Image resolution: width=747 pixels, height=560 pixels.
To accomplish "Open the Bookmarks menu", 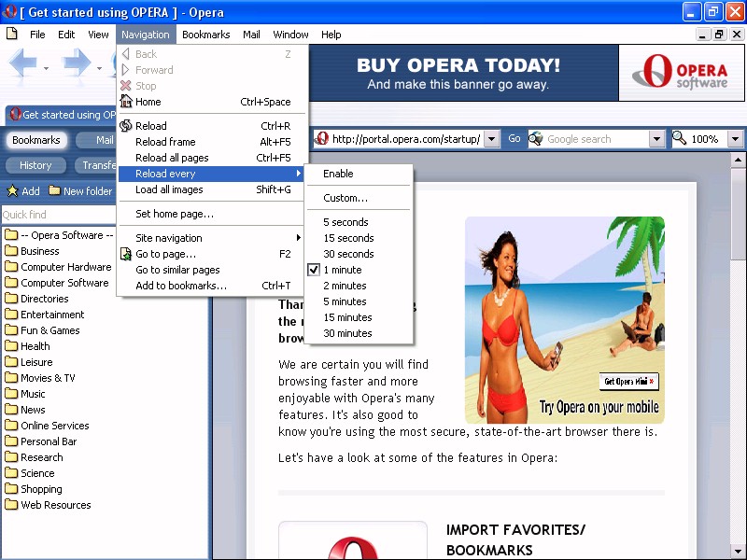I will tap(205, 35).
